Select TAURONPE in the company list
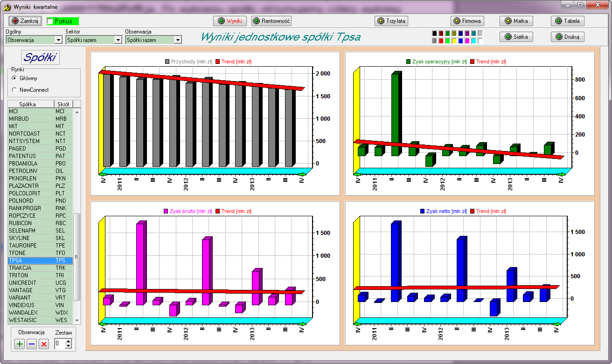612x364 pixels. point(40,246)
